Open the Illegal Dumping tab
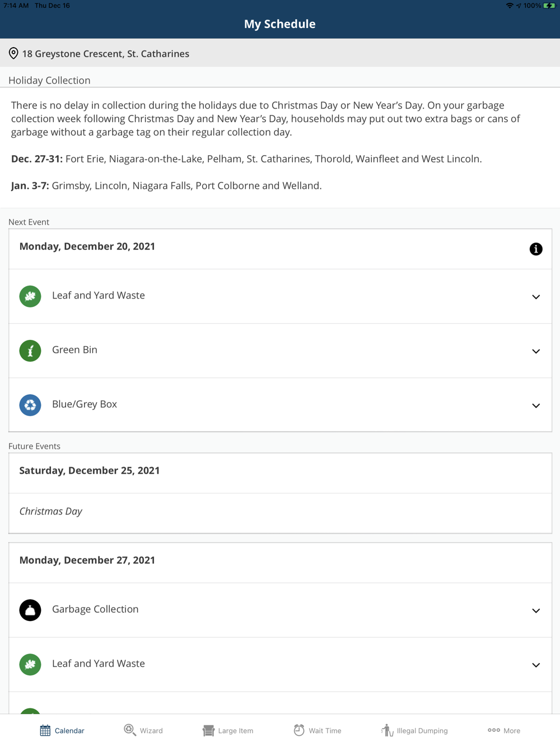 414,730
